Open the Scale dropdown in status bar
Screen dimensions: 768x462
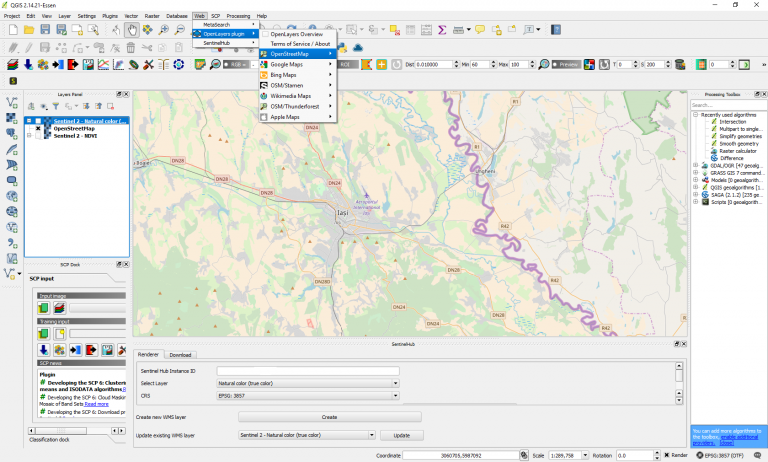(x=585, y=456)
